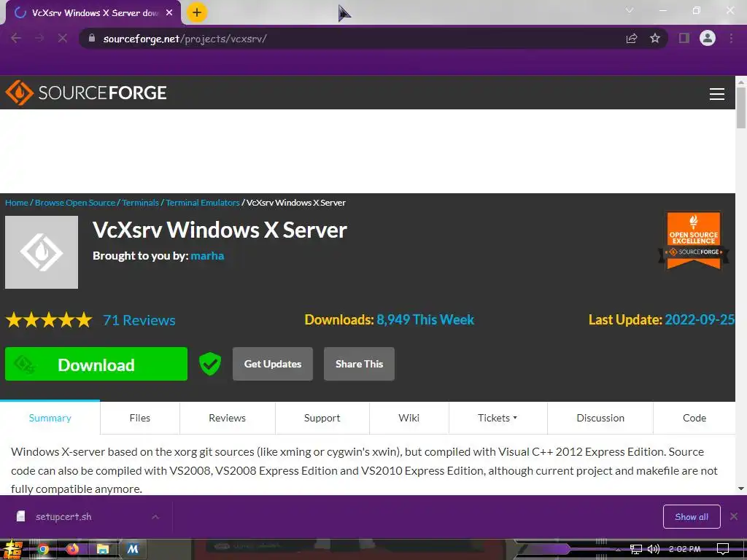The image size is (747, 560).
Task: Click the Home breadcrumb link
Action: [x=17, y=203]
